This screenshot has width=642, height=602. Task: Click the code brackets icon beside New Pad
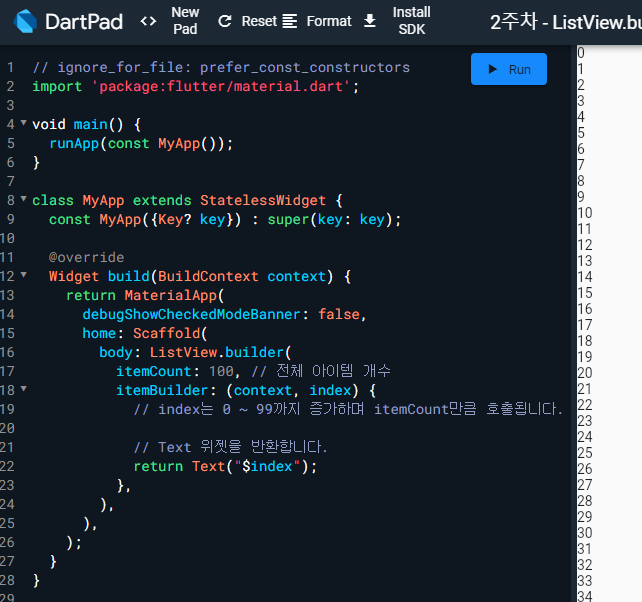click(x=148, y=21)
